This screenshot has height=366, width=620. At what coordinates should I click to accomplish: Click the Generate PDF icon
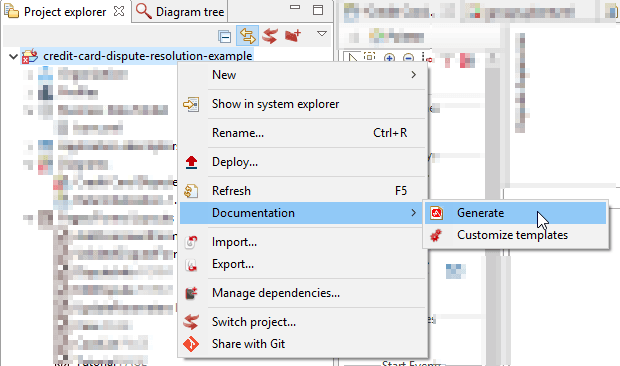coord(437,213)
